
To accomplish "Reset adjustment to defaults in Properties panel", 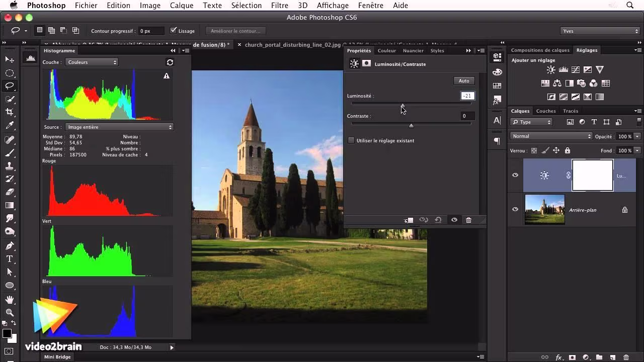I will 438,220.
